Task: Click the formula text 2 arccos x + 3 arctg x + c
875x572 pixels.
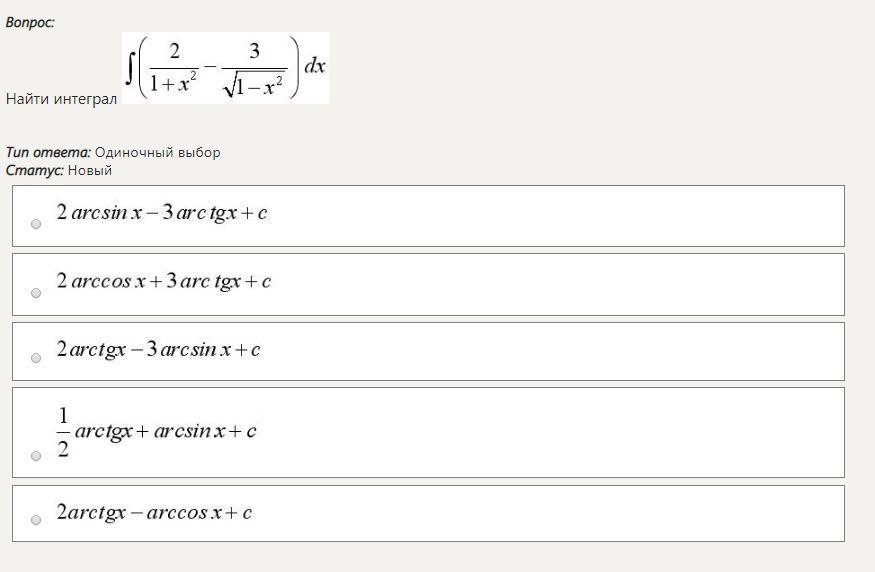Action: [x=164, y=281]
